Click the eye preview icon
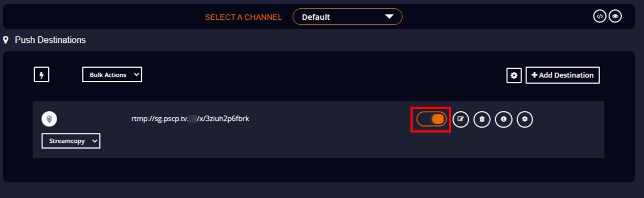Screen dimensions: 644x198 615,16
